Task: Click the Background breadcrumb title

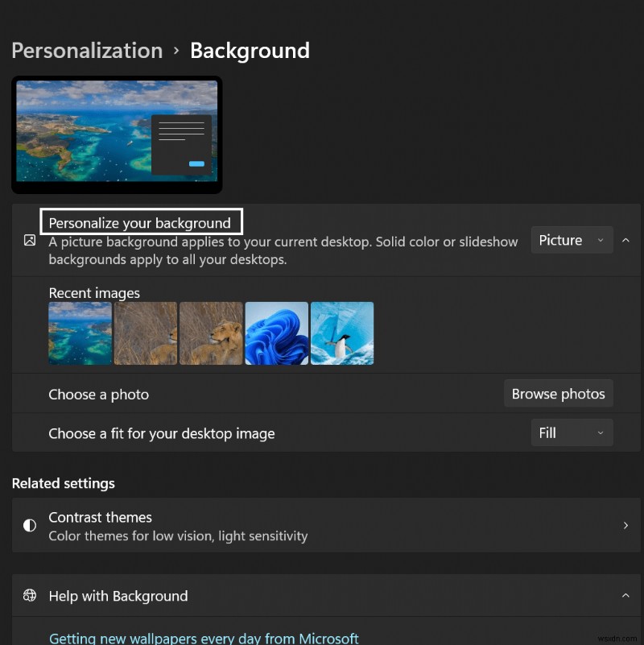Action: click(250, 51)
